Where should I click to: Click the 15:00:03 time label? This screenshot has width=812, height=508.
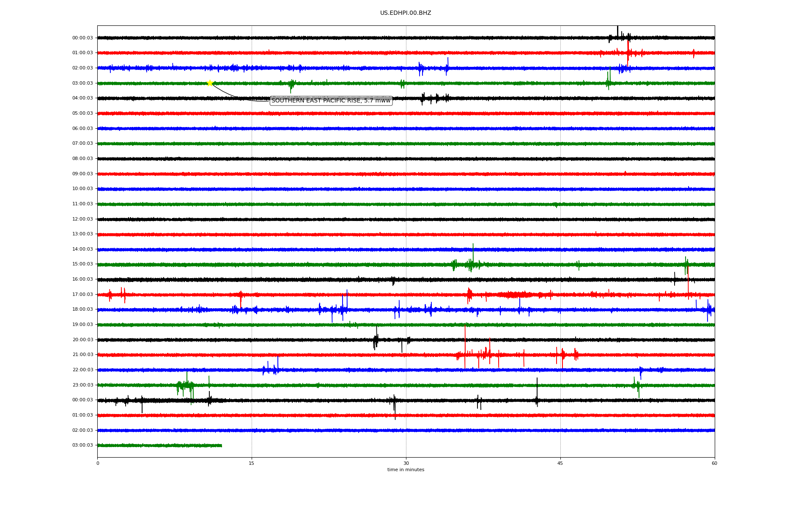82,264
